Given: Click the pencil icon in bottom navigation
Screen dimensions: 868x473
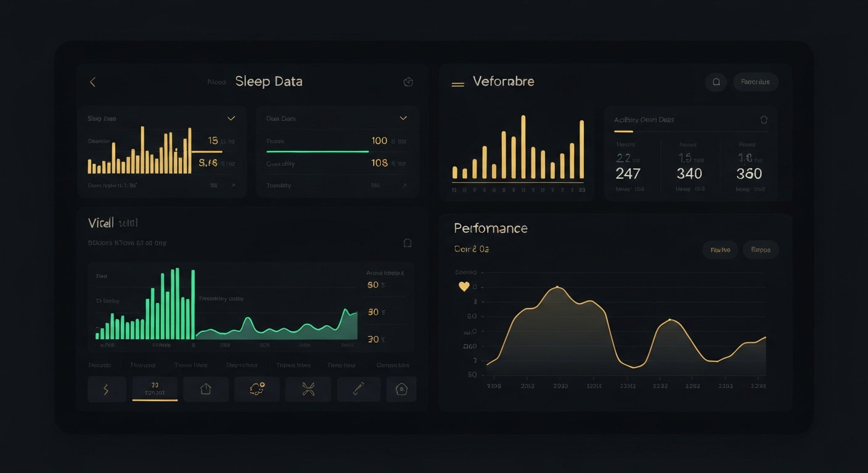Looking at the screenshot, I should pos(359,389).
